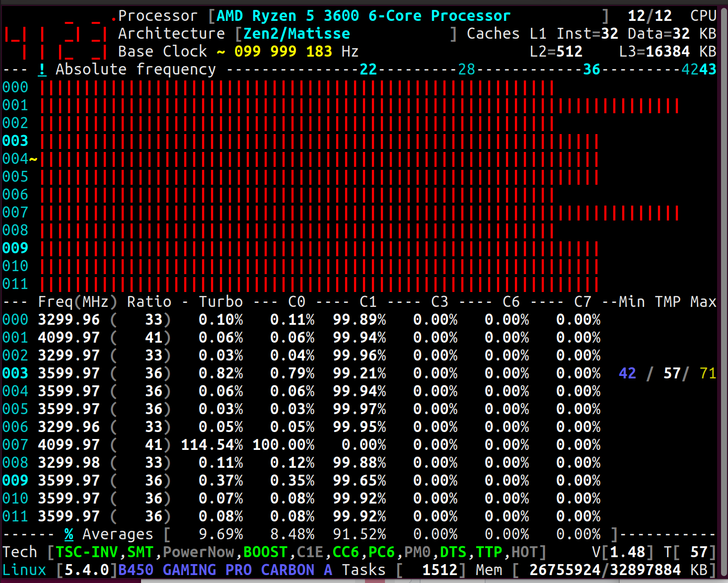This screenshot has height=583, width=728.
Task: Click core label 009 in the bar graph
Action: pos(15,248)
